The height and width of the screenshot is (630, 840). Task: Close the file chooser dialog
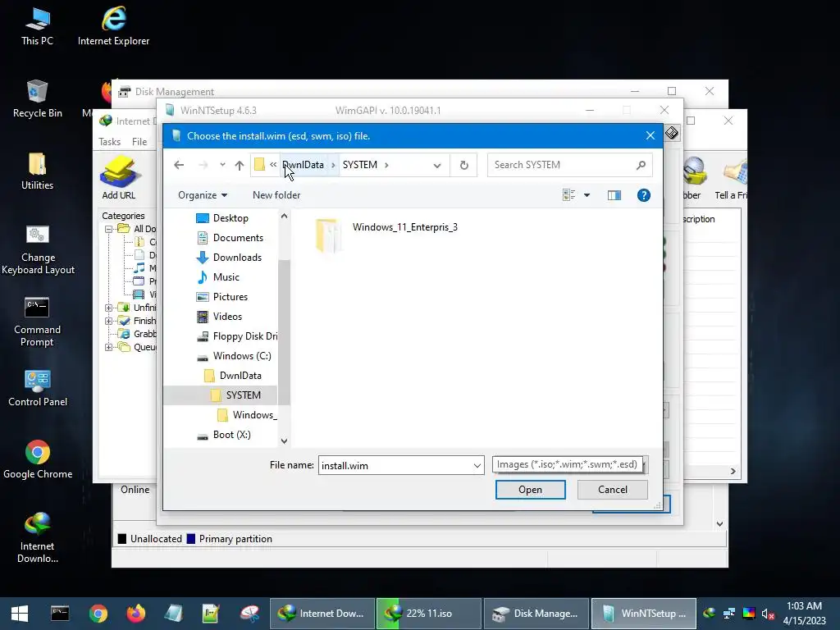click(651, 136)
